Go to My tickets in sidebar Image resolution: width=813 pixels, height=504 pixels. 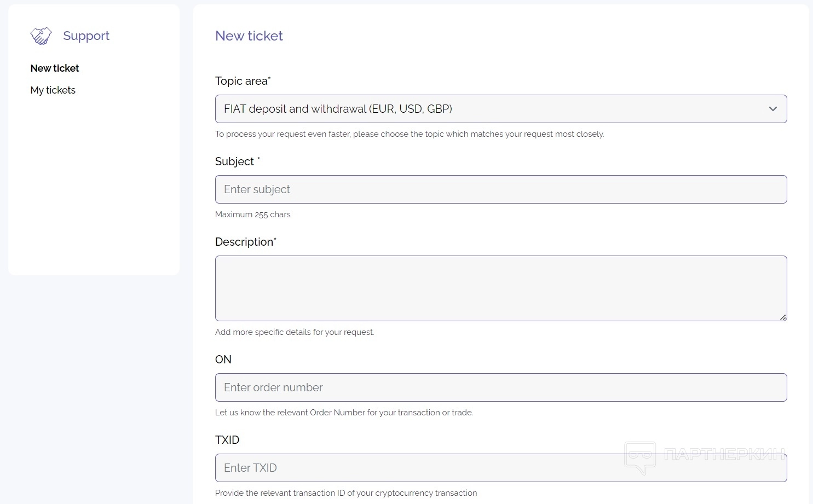point(53,90)
